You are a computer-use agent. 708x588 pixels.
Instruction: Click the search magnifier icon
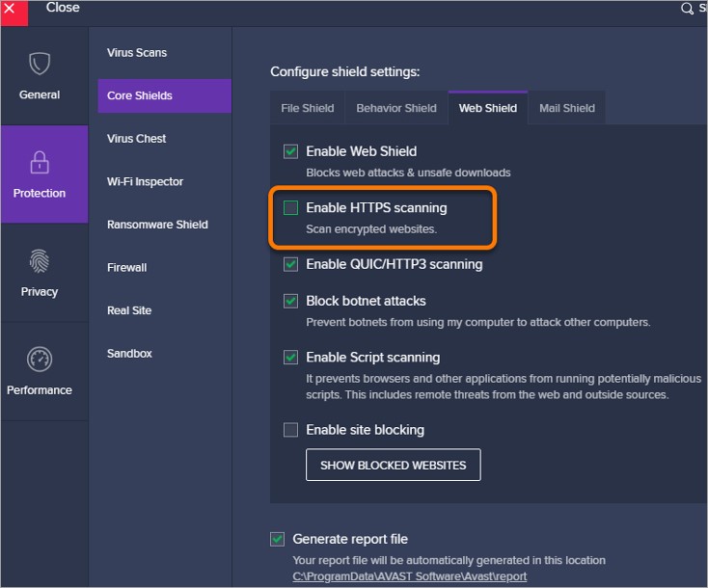tap(687, 9)
